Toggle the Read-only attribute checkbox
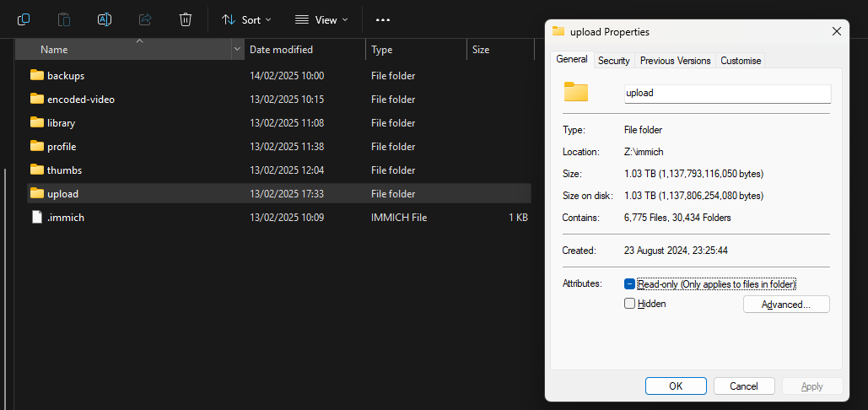This screenshot has width=868, height=410. tap(630, 284)
